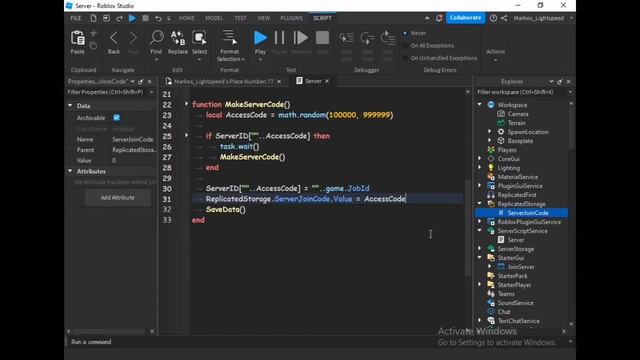Click the Add Attribute button
Screen dimensions: 640x360
(118, 198)
